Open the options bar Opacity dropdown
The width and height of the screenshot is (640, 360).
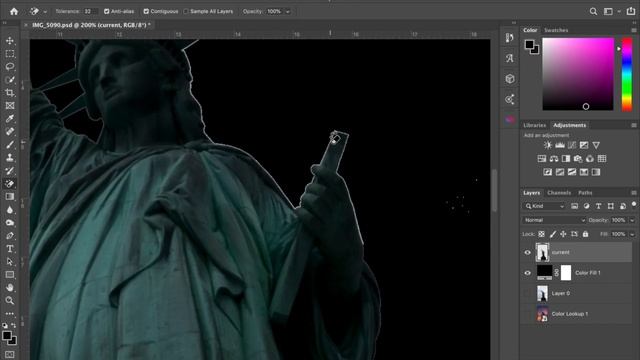(x=288, y=12)
